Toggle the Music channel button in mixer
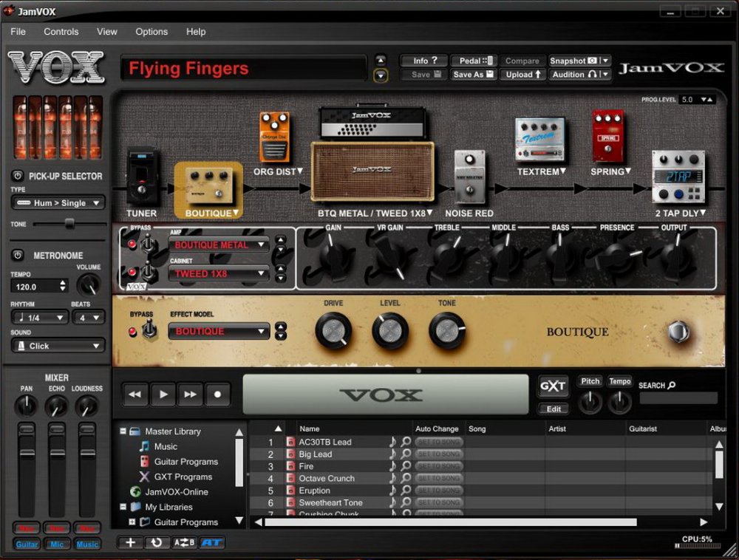Screen dimensions: 739x560 pos(87,544)
